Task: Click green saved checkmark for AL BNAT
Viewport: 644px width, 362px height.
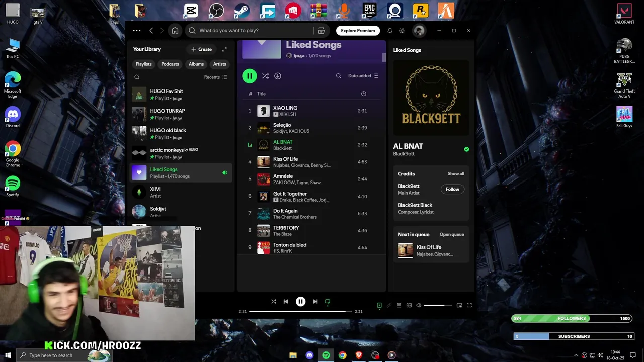Action: [466, 149]
